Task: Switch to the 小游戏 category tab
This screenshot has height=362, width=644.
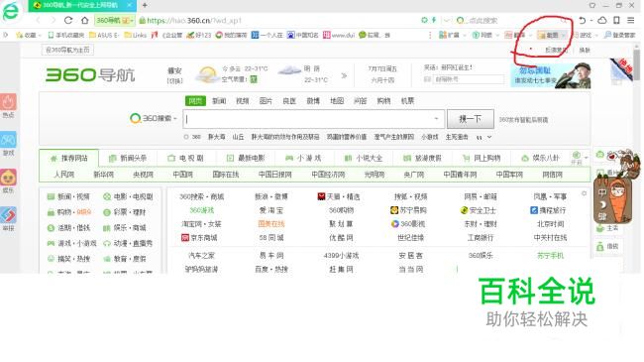Action: click(303, 158)
